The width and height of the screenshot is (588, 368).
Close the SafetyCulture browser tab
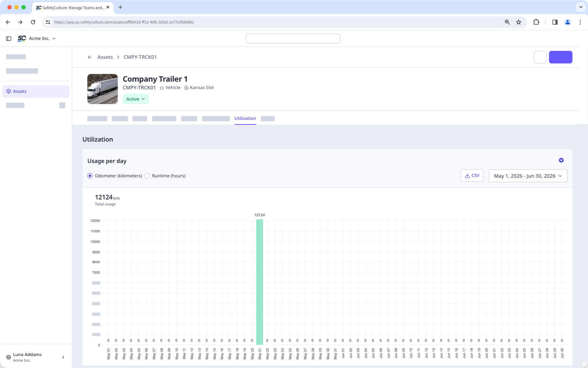[x=108, y=7]
